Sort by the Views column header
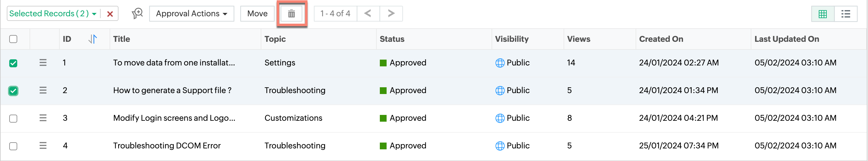 point(578,39)
